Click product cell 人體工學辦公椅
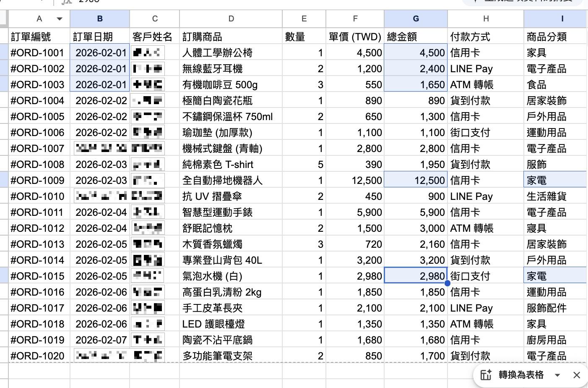Viewport: 588px width, 388px height. [x=231, y=52]
